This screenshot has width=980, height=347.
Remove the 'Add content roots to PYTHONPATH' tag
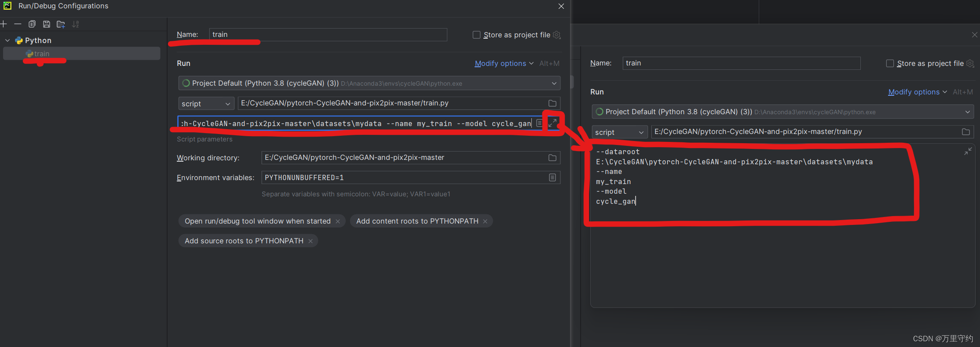click(x=485, y=221)
